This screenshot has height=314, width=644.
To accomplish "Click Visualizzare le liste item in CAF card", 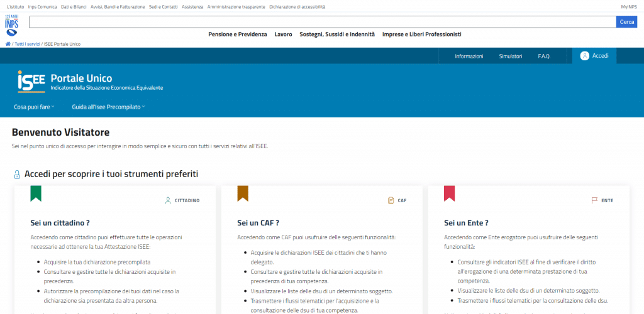I will [322, 291].
